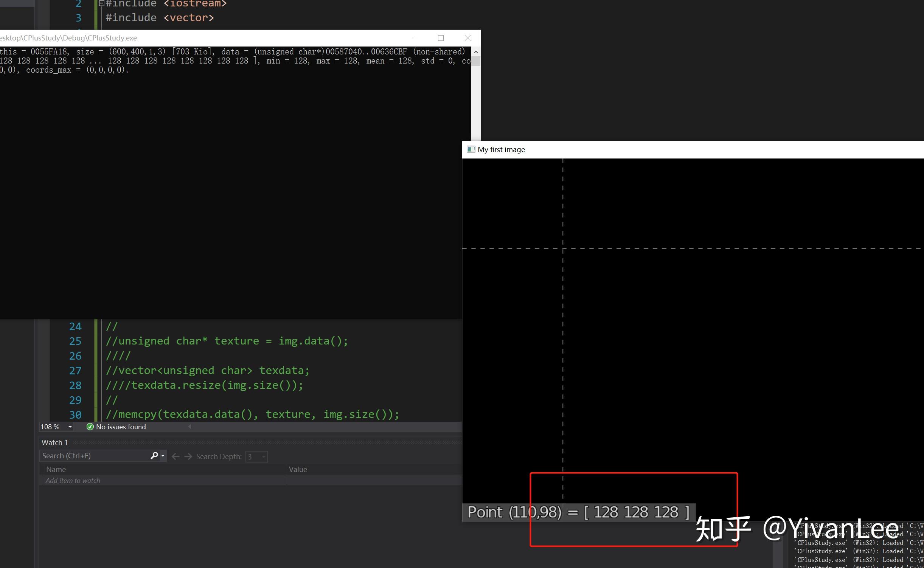Focus the Search (Ctrl+E) field

pyautogui.click(x=95, y=456)
